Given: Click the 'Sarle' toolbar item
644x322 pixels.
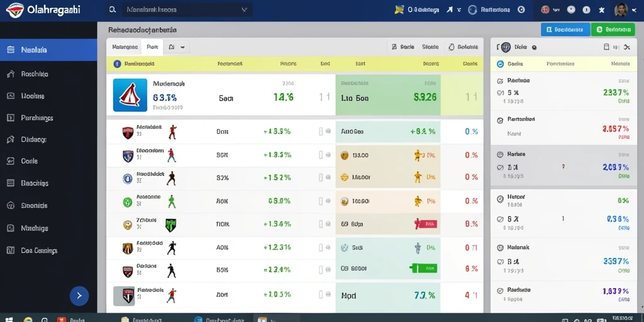Looking at the screenshot, I should coord(403,47).
